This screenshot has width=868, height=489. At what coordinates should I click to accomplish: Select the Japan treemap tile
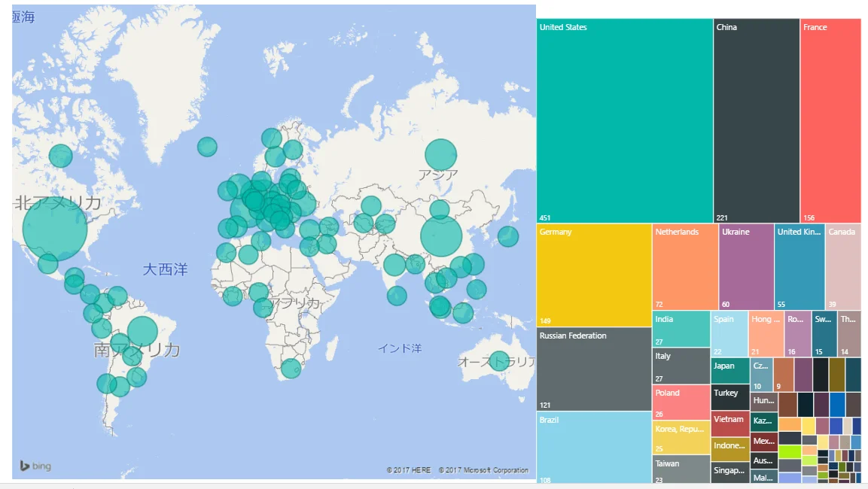(730, 371)
